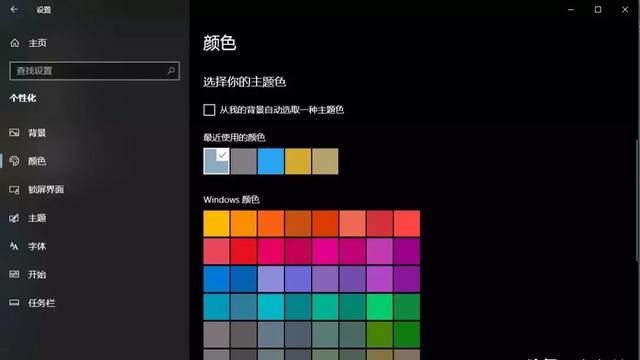
Task: Choose yellow-gold first Windows color swatch
Action: [x=216, y=224]
